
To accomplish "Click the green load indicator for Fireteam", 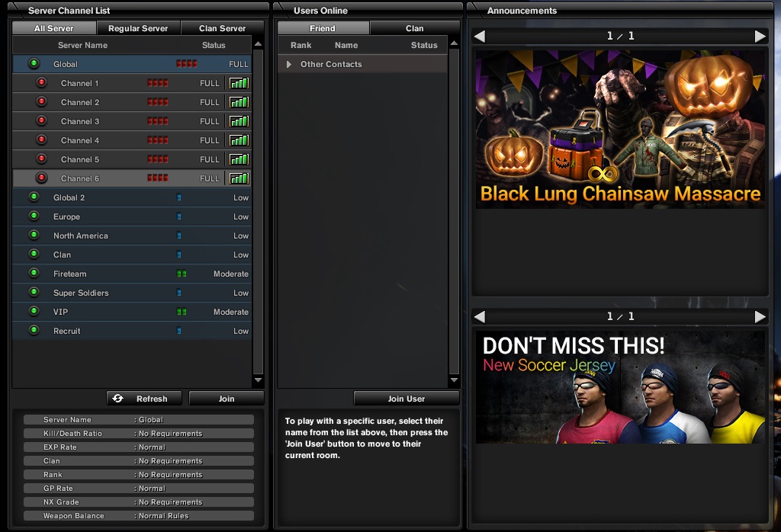I will [182, 274].
